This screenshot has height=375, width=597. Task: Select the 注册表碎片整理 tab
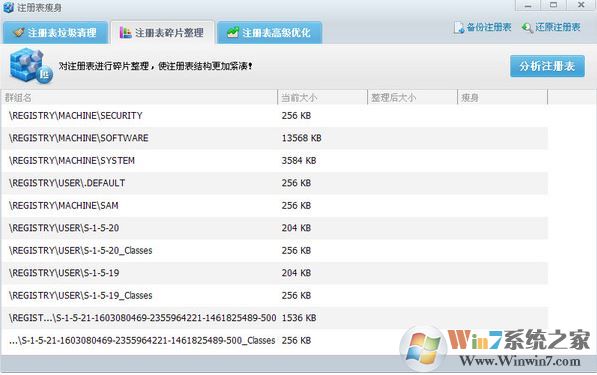[x=162, y=32]
